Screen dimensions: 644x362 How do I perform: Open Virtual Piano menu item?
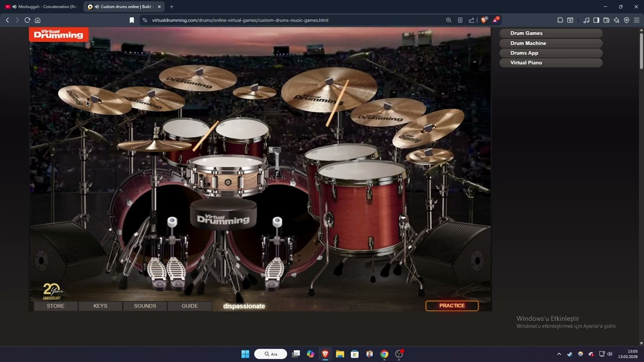point(551,63)
